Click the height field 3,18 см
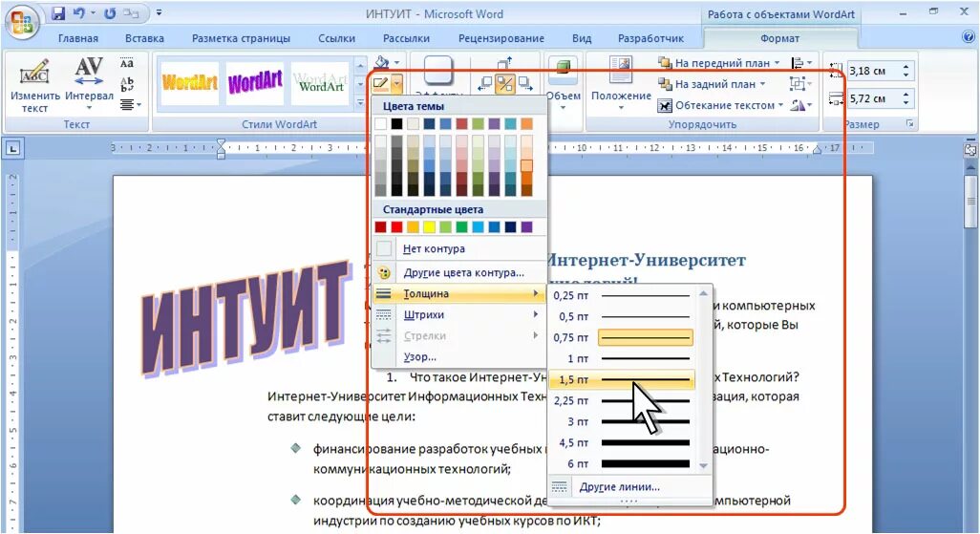Image resolution: width=980 pixels, height=534 pixels. [874, 71]
